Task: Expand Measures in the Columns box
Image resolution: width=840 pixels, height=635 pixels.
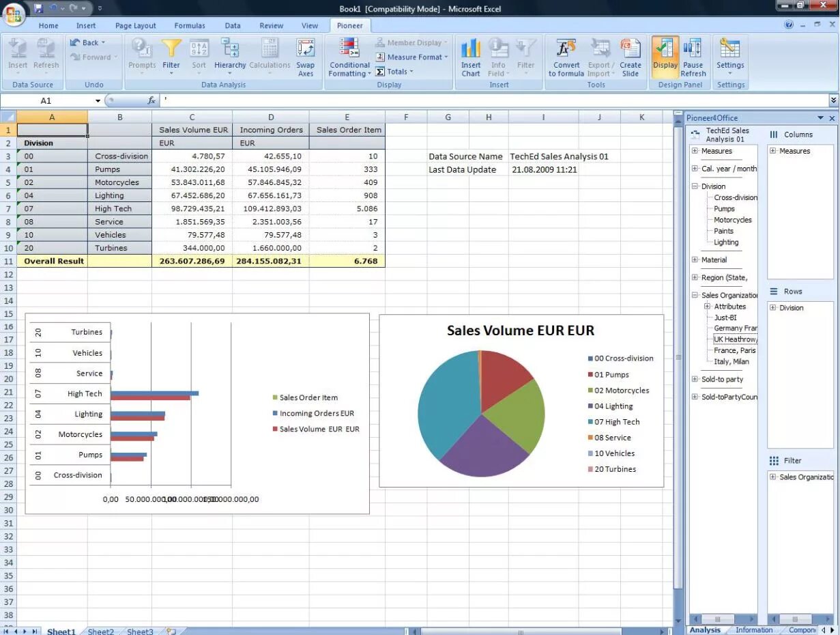Action: [x=773, y=151]
